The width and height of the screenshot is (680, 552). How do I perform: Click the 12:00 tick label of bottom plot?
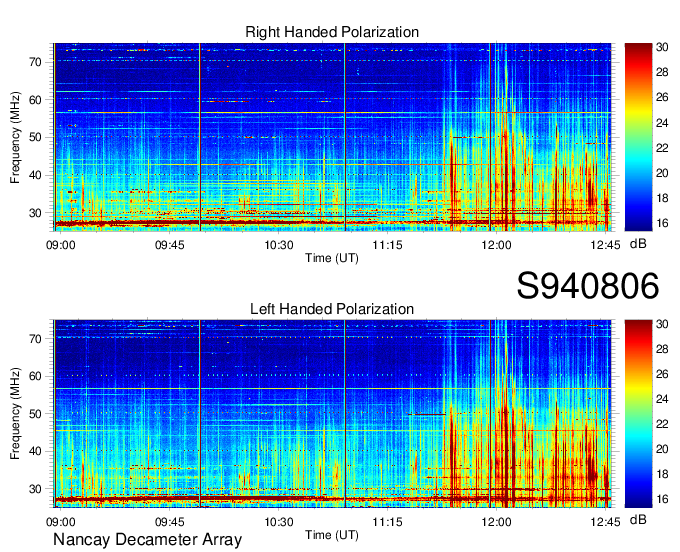click(497, 522)
